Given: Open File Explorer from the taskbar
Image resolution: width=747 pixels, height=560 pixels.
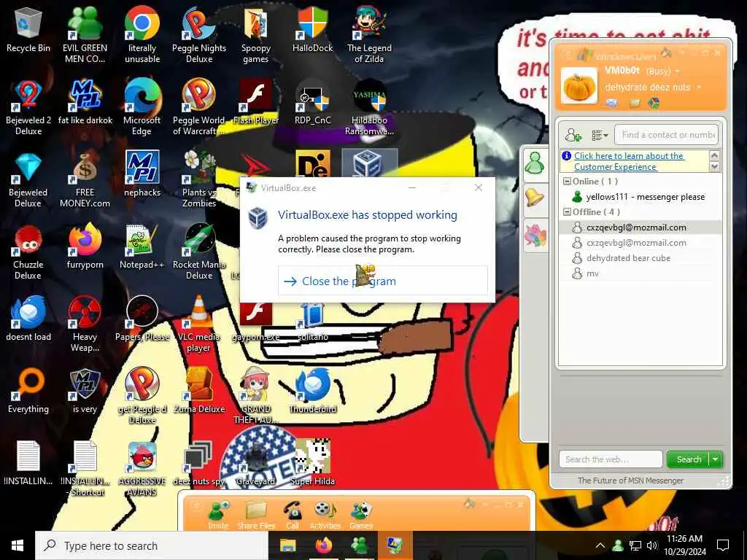Looking at the screenshot, I should click(x=287, y=545).
